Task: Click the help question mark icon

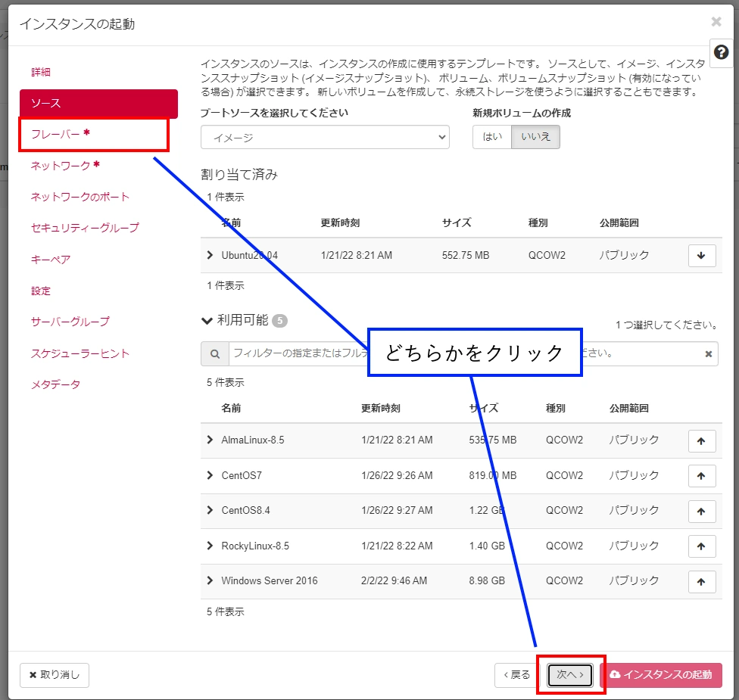Action: click(722, 52)
